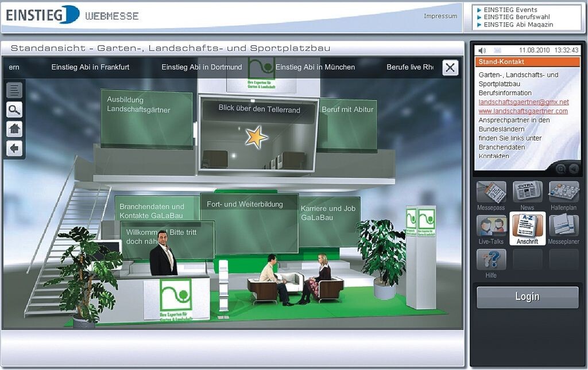Image resolution: width=588 pixels, height=370 pixels.
Task: Select Einstieg Abi in Dortmund in the ticker
Action: pyautogui.click(x=202, y=67)
